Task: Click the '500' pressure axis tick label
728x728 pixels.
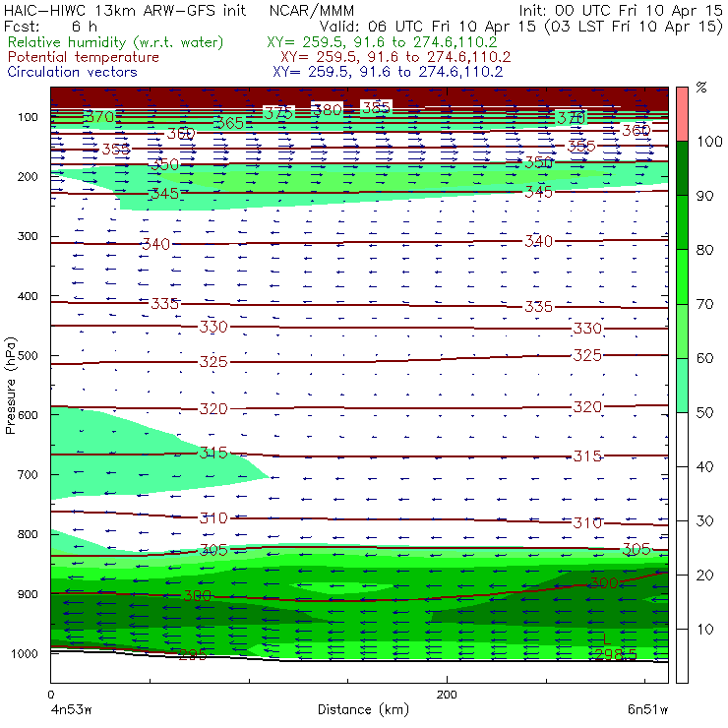Action: point(28,355)
